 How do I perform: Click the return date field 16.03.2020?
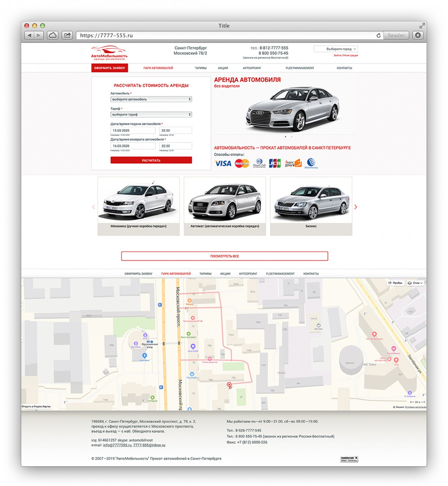[133, 146]
